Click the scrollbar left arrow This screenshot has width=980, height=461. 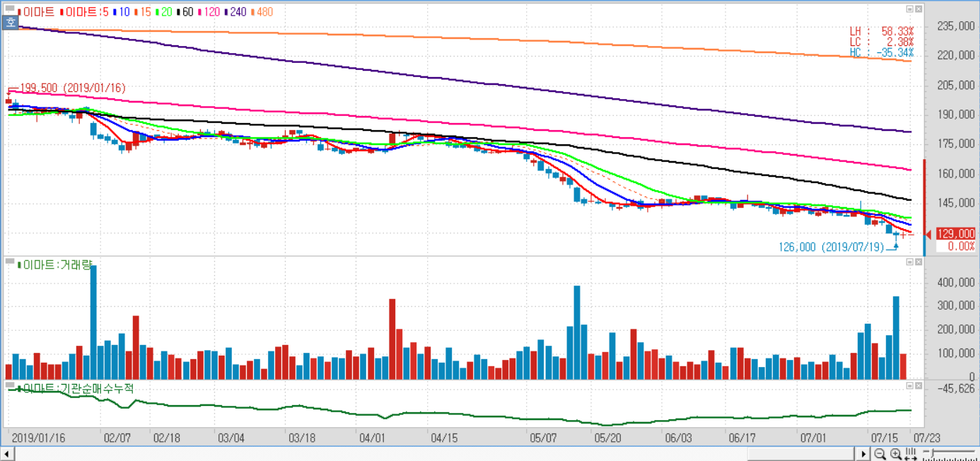point(7,454)
